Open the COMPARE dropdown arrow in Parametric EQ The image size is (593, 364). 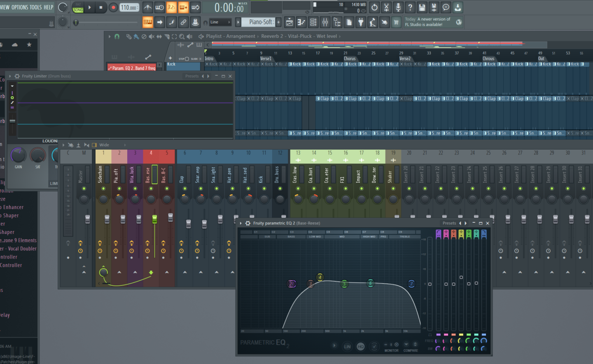tap(406, 344)
